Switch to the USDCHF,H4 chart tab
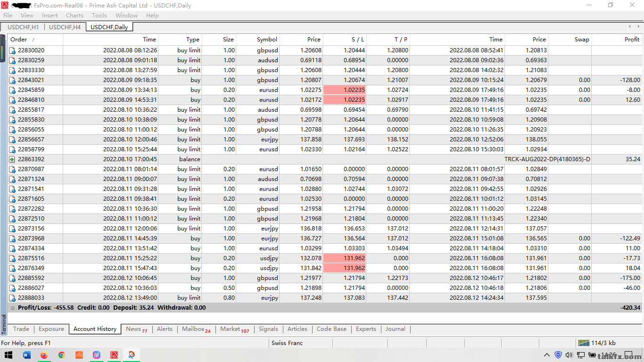 65,27
